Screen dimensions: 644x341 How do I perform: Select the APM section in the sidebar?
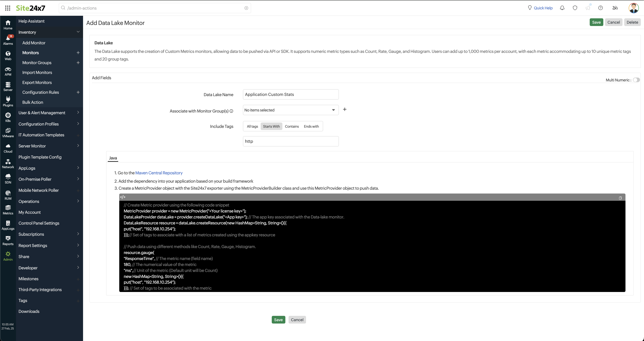8,71
